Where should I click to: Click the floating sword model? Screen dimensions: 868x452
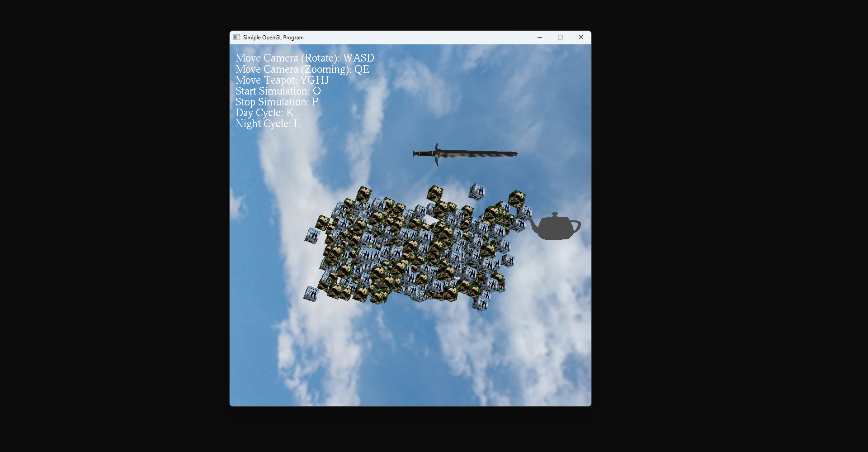pyautogui.click(x=465, y=154)
